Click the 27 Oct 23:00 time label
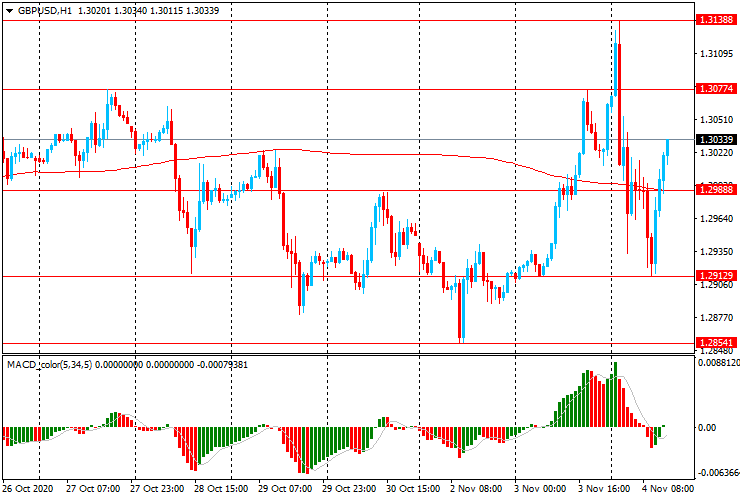This screenshot has width=740, height=500. 157,489
